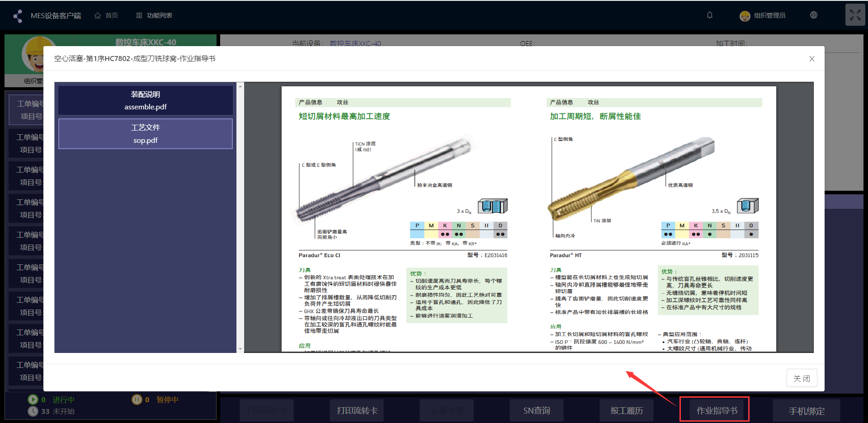This screenshot has height=423, width=868.
Task: Click 暂停中 status label text
Action: pyautogui.click(x=168, y=399)
